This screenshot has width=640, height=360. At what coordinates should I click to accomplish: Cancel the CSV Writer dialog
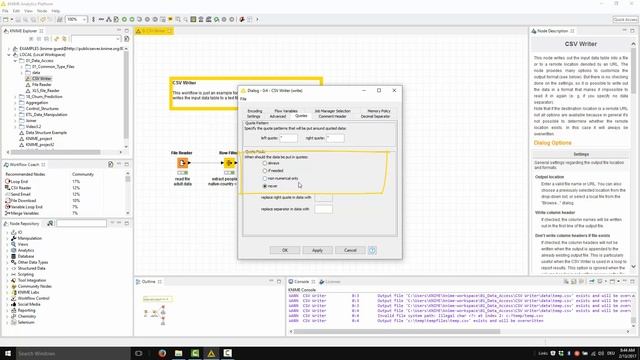(x=350, y=250)
